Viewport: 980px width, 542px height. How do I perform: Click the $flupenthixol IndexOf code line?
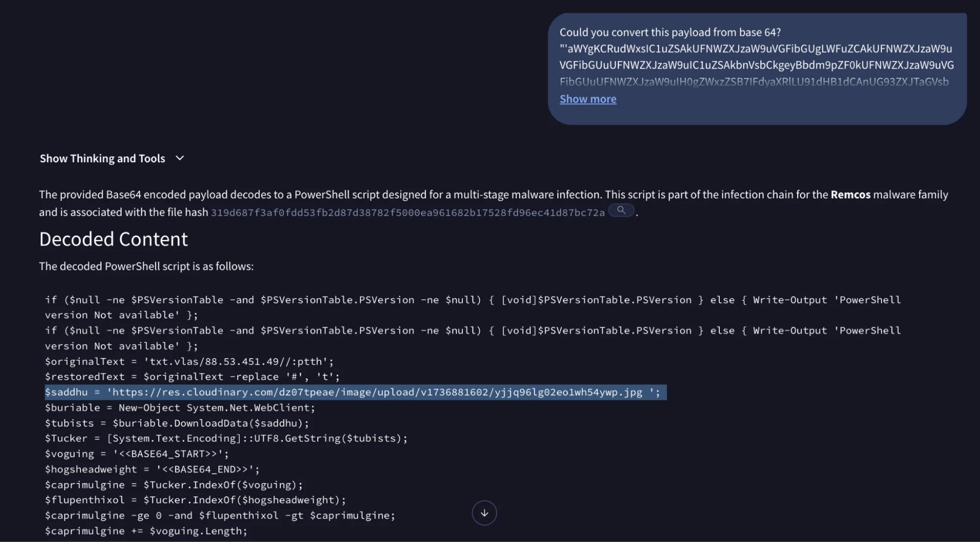[x=195, y=500]
